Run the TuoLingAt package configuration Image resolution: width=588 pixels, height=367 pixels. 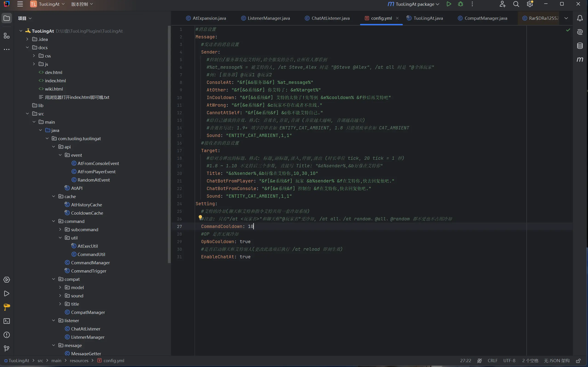coord(449,4)
